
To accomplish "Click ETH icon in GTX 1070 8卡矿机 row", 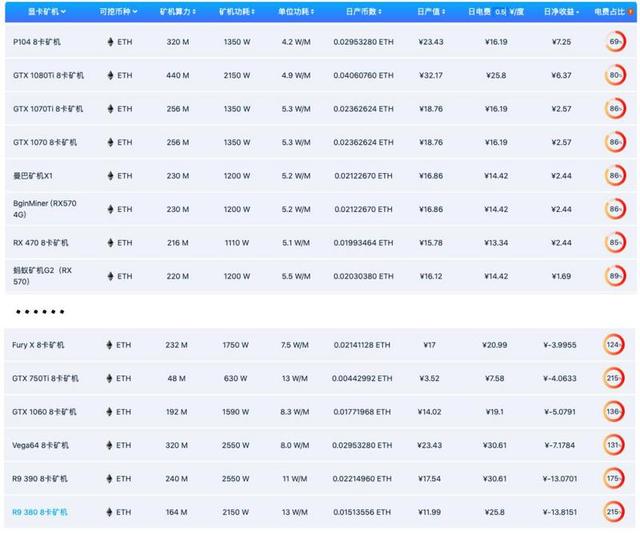I will tap(110, 142).
